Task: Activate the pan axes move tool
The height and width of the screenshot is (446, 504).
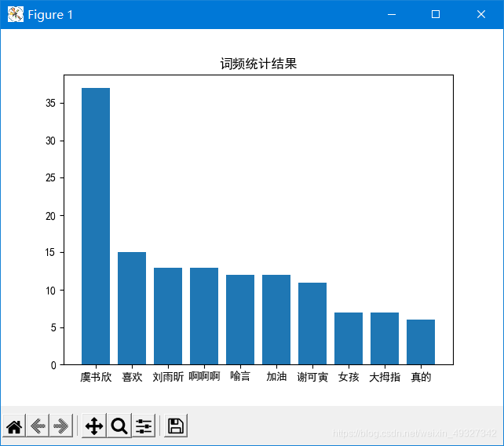Action: pos(94,426)
